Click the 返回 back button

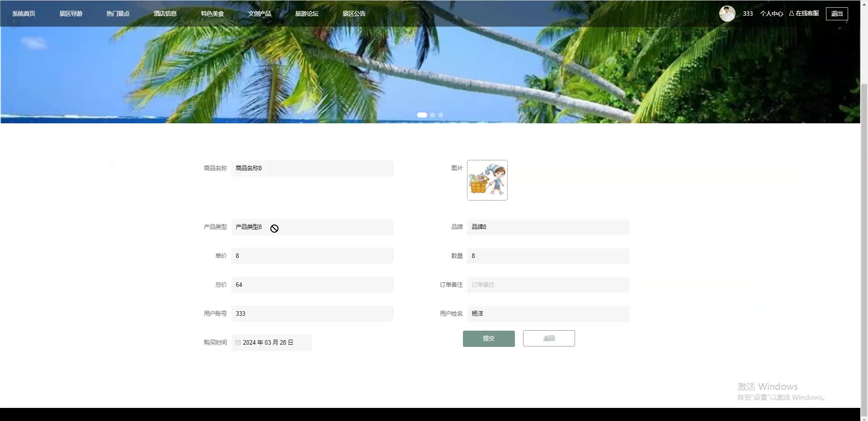(549, 338)
